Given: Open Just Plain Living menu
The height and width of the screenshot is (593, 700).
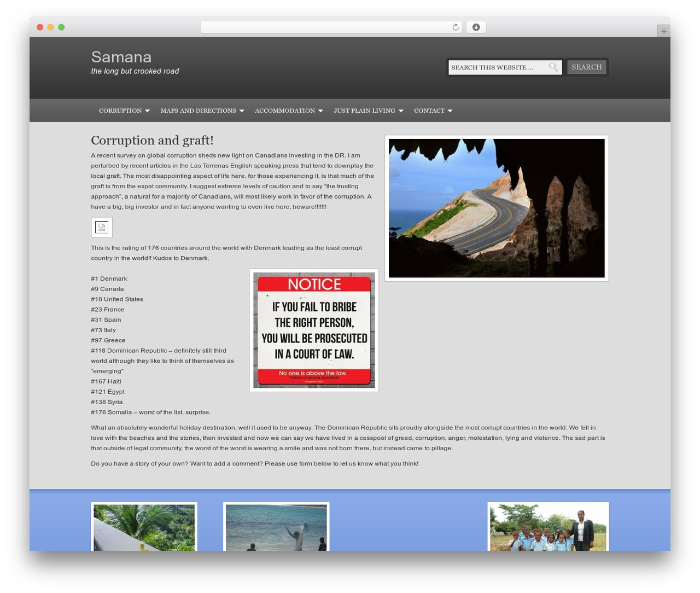Looking at the screenshot, I should pos(364,111).
